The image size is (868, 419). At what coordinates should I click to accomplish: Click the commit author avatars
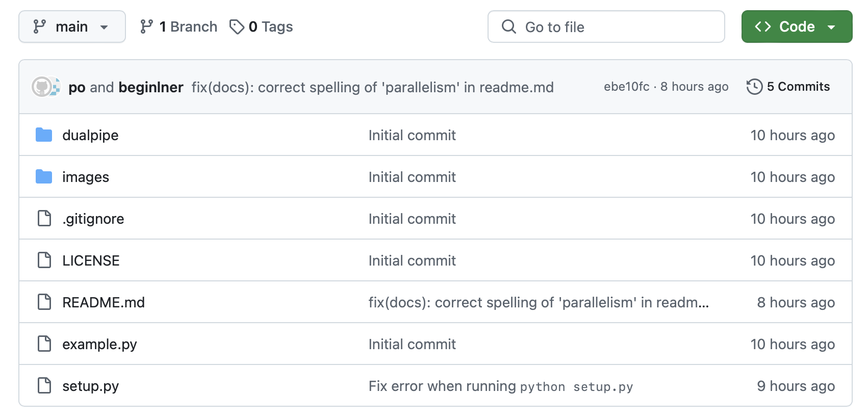click(46, 87)
